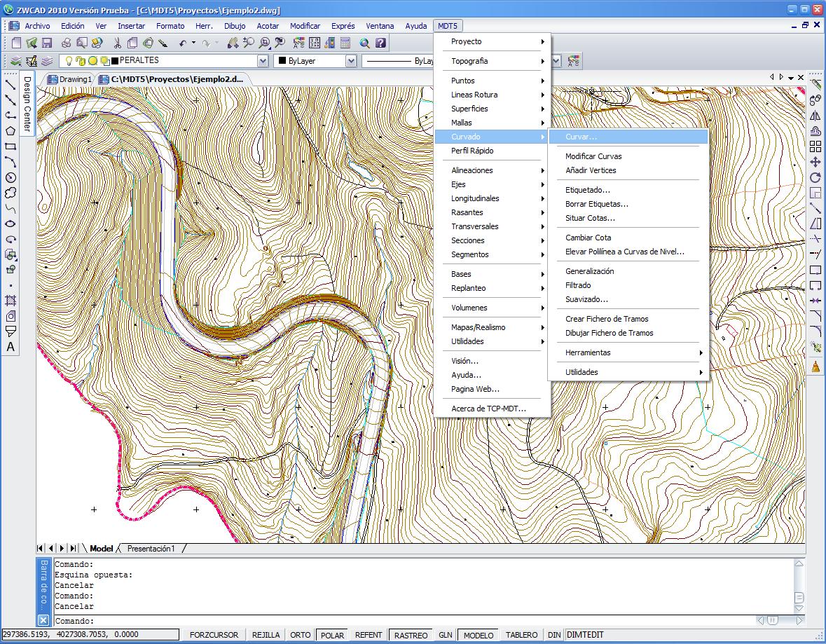The height and width of the screenshot is (644, 826).
Task: Open the Design Center side panel
Action: 27,103
